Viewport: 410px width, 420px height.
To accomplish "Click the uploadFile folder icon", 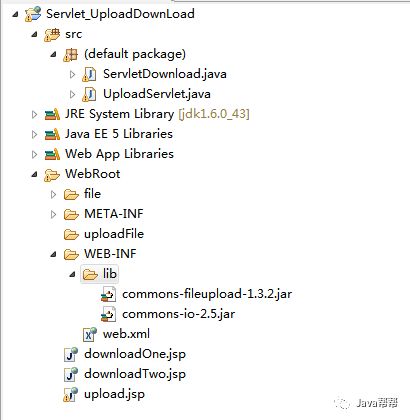I will coord(71,235).
